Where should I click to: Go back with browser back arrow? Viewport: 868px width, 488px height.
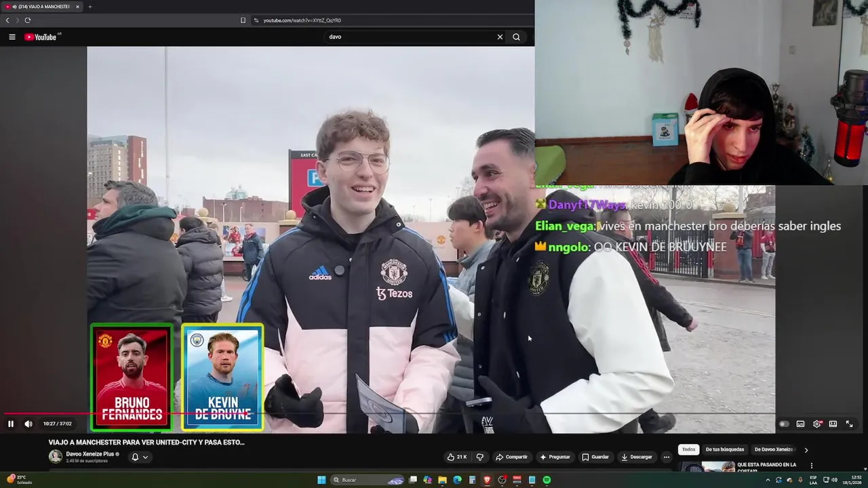[x=7, y=20]
